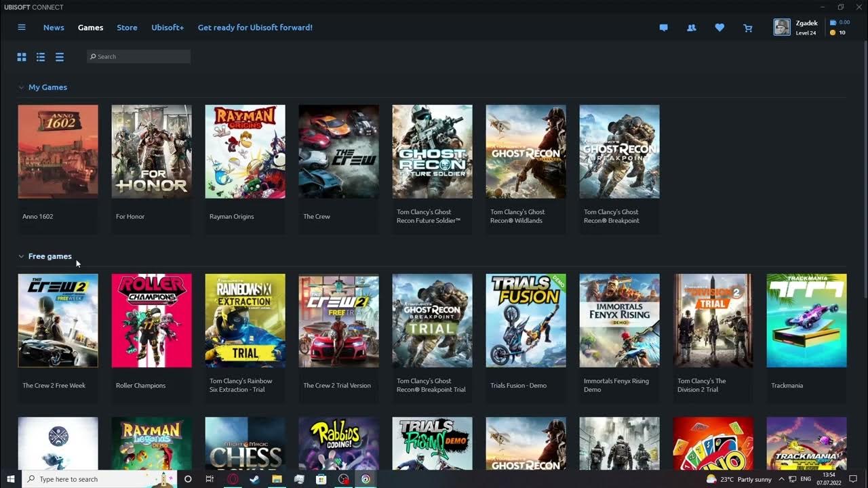This screenshot has height=488, width=868.
Task: Open the chat messages icon
Action: pos(664,28)
